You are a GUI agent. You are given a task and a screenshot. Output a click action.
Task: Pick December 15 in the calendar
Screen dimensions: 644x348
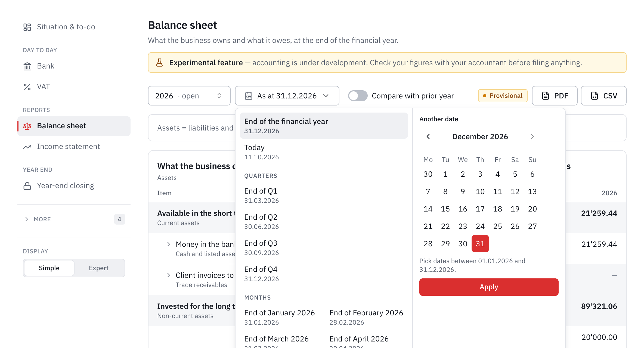pyautogui.click(x=445, y=209)
